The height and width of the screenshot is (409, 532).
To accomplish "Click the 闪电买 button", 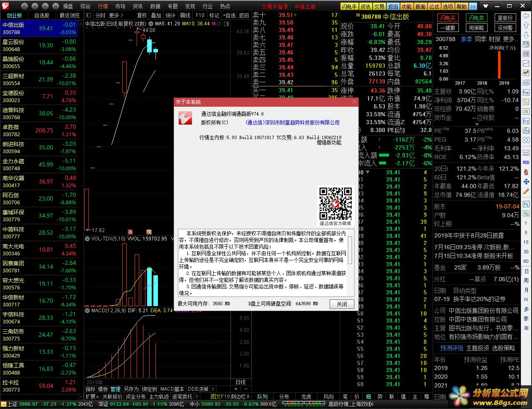I will pyautogui.click(x=448, y=18).
